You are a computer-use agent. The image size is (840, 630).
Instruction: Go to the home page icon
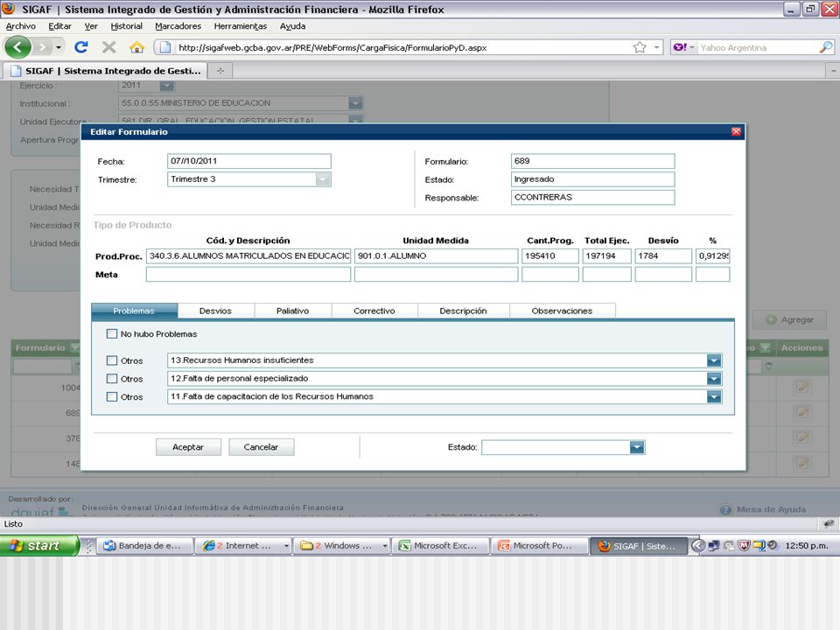click(136, 47)
